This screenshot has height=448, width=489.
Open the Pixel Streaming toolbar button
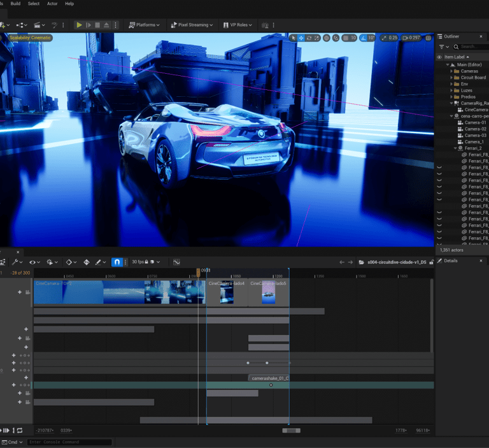(192, 25)
